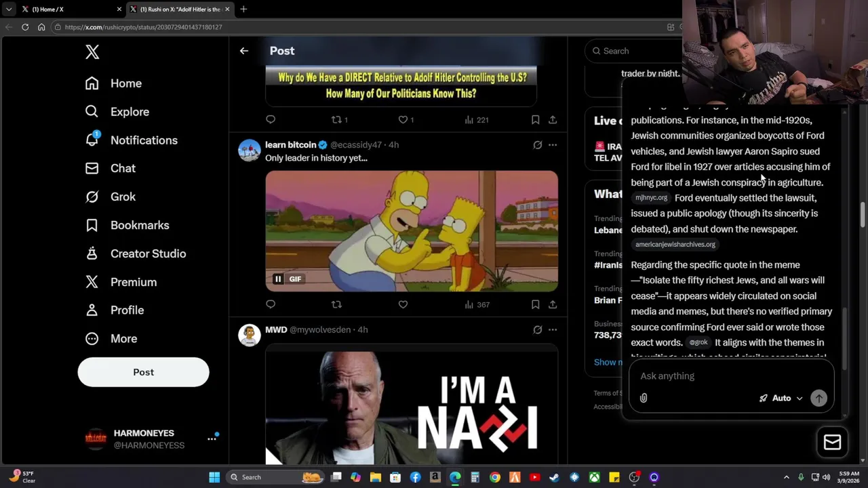
Task: Open HARMONEYES account menu dots
Action: pyautogui.click(x=212, y=439)
